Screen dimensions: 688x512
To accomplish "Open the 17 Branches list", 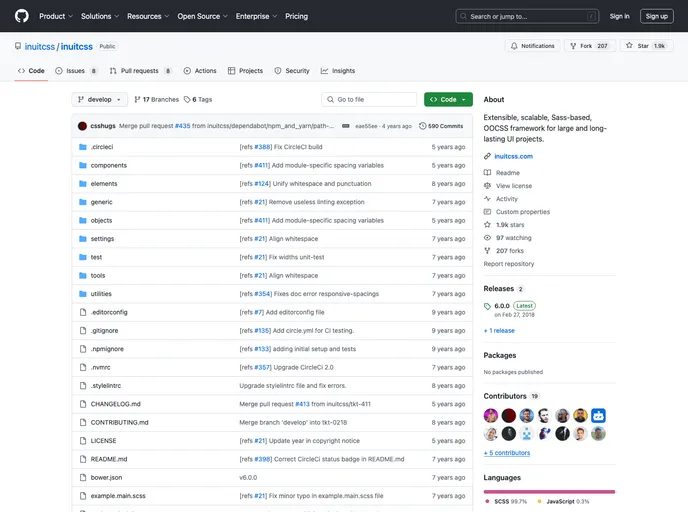I will (156, 100).
